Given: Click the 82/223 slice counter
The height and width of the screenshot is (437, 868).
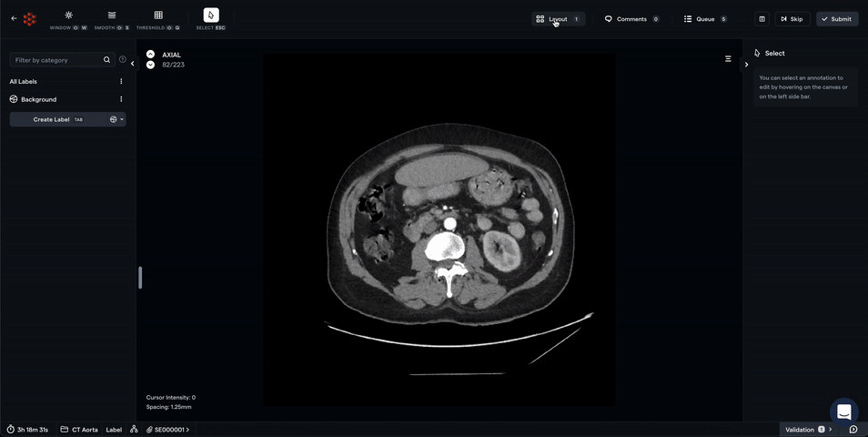Looking at the screenshot, I should pyautogui.click(x=173, y=65).
